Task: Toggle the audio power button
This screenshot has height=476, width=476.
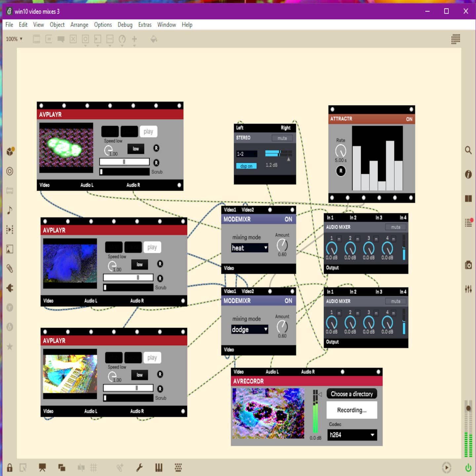Action: [468, 467]
